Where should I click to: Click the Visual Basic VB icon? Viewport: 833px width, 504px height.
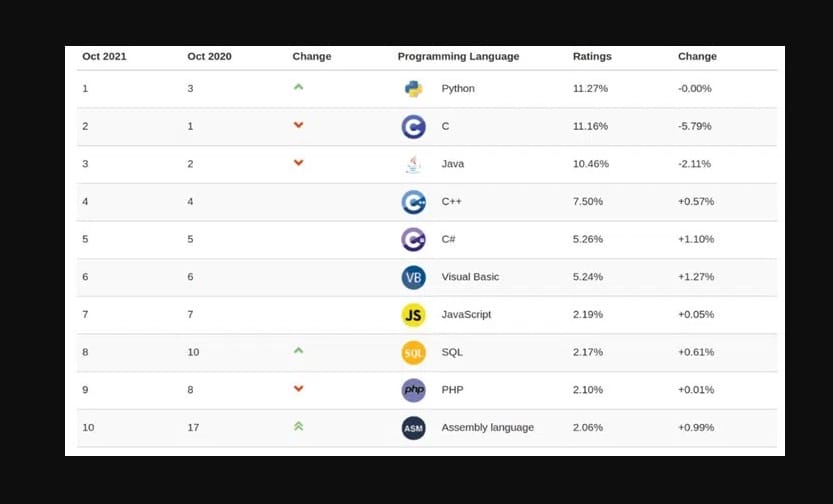[413, 277]
